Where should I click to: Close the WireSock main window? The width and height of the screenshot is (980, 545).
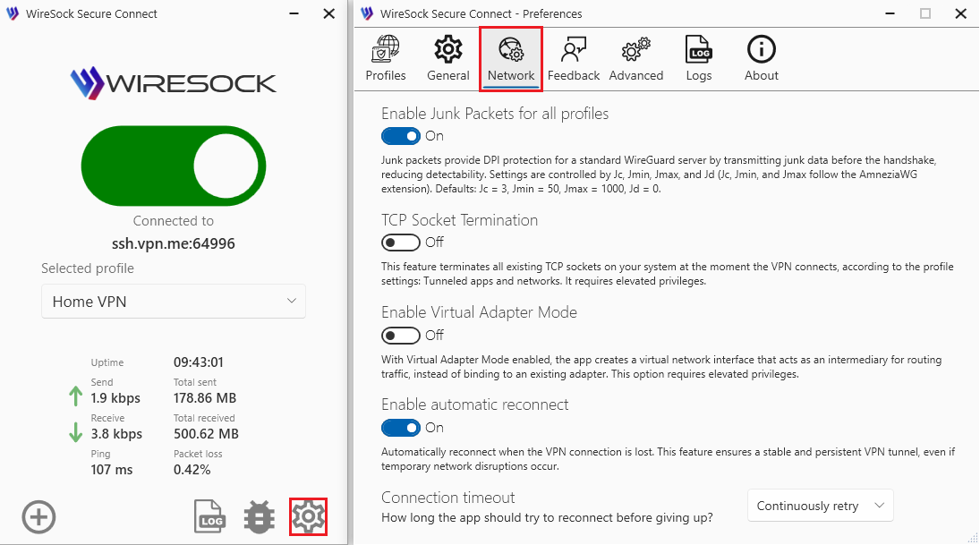pyautogui.click(x=328, y=13)
